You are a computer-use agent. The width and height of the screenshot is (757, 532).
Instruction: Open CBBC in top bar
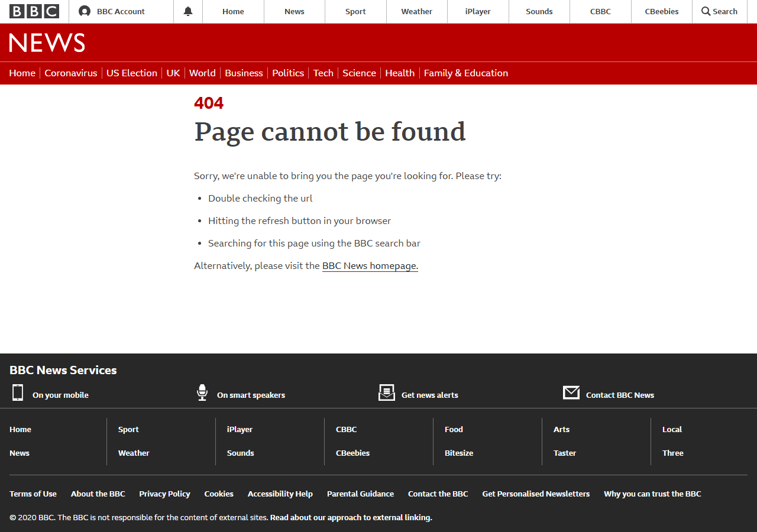pyautogui.click(x=600, y=11)
